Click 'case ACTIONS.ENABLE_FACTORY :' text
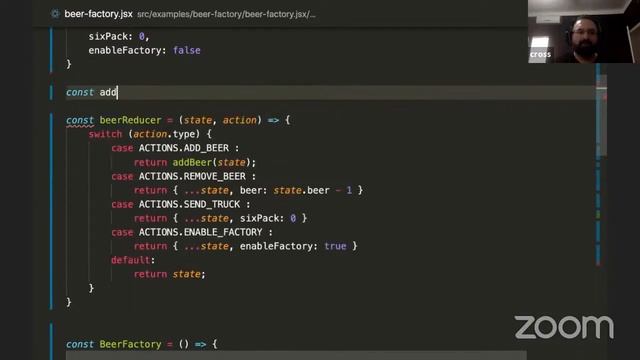Viewport: 640px width, 360px height. point(192,232)
